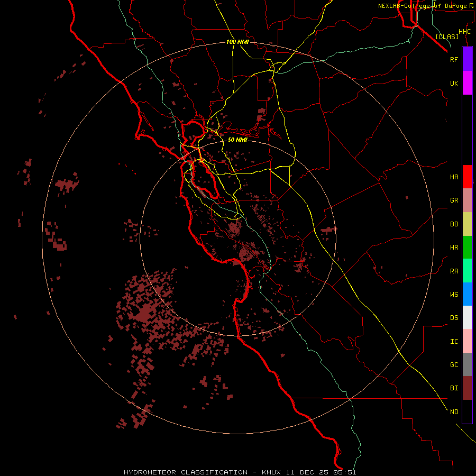
Task: Select the GC gray legend swatch
Action: (x=467, y=364)
